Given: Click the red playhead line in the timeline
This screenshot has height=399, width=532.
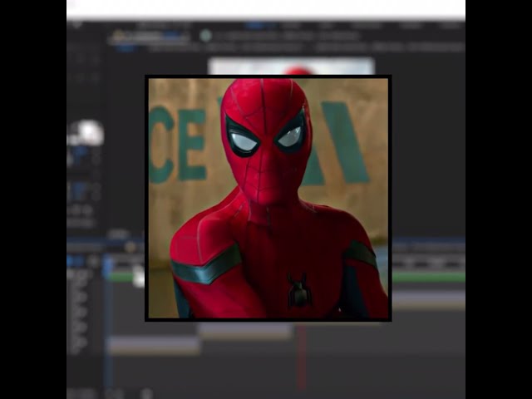Looking at the screenshot, I should (301, 357).
